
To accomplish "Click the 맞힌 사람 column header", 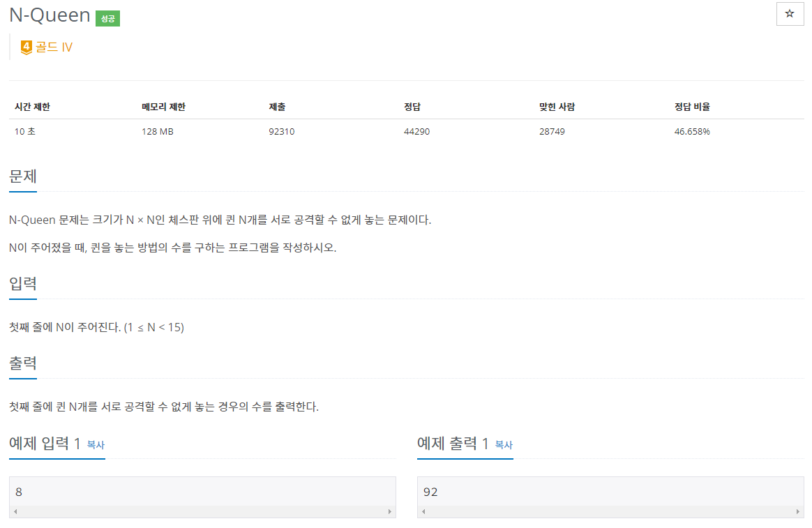I will (557, 107).
